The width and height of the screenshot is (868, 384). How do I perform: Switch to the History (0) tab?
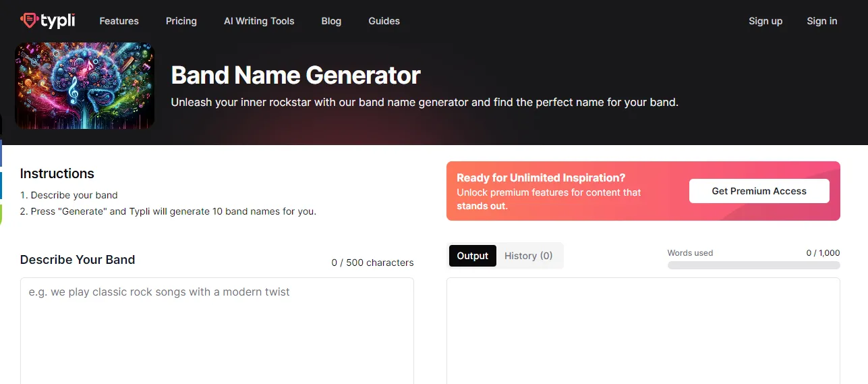point(528,256)
